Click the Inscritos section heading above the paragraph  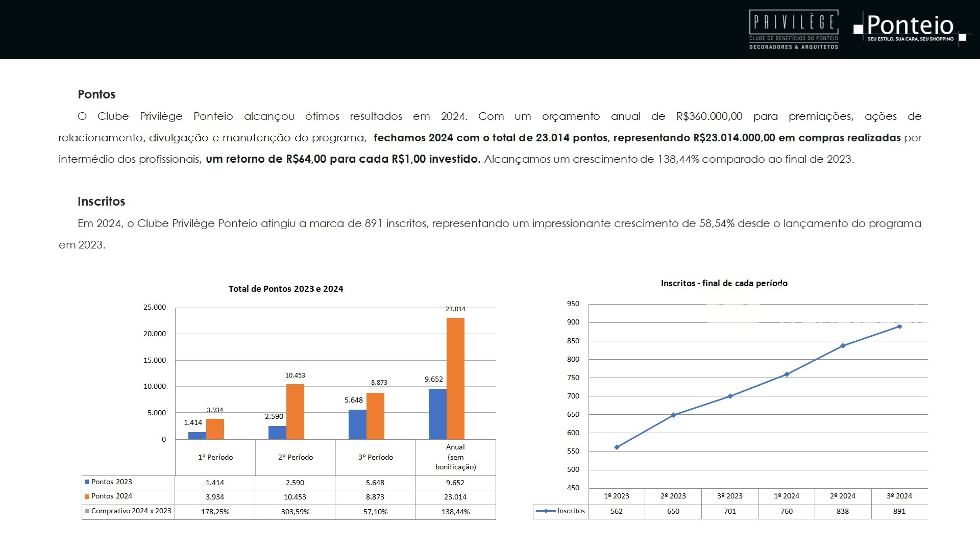point(101,202)
